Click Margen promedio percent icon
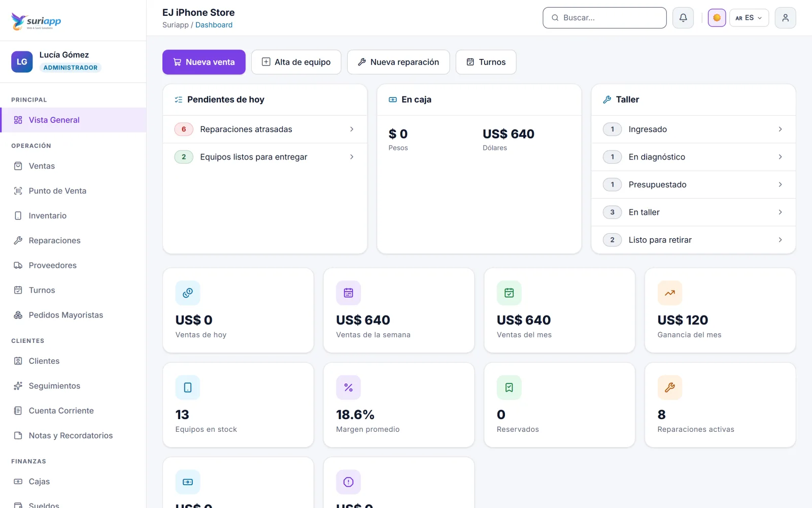The width and height of the screenshot is (812, 508). click(x=349, y=388)
